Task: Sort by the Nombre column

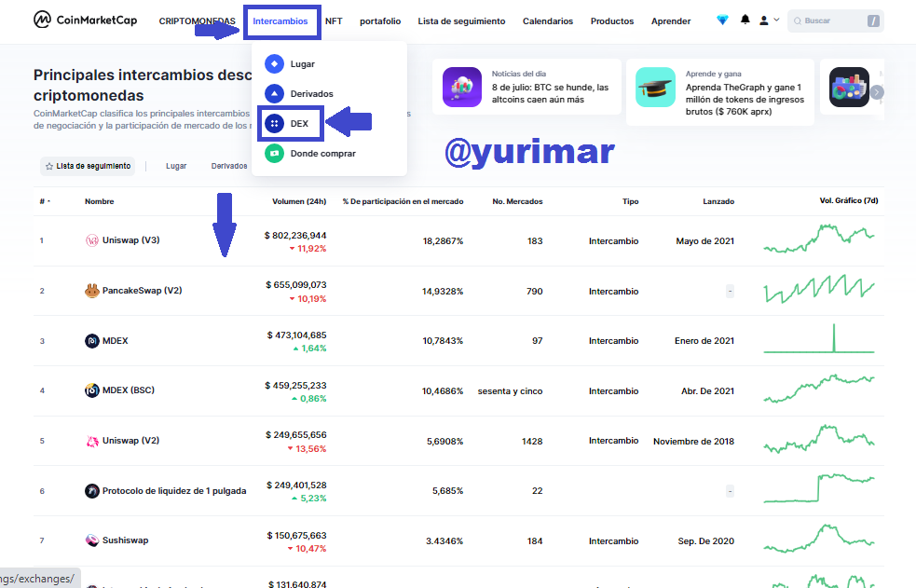Action: pyautogui.click(x=100, y=201)
